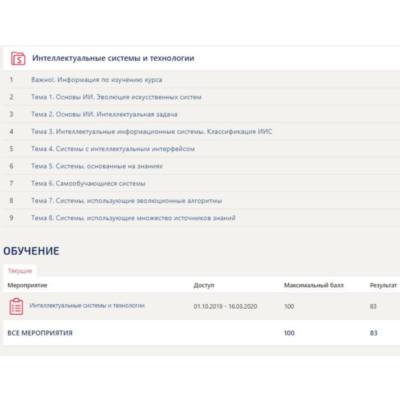Open 'Тема 5. Системы, основанные на знаниях'
Screen dimensions: 400x400
[97, 166]
